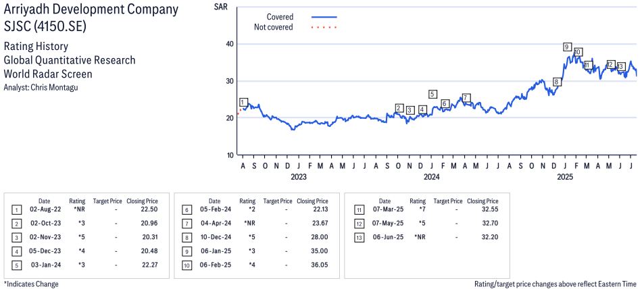Click chart marker 9 near the price peak

pyautogui.click(x=567, y=47)
